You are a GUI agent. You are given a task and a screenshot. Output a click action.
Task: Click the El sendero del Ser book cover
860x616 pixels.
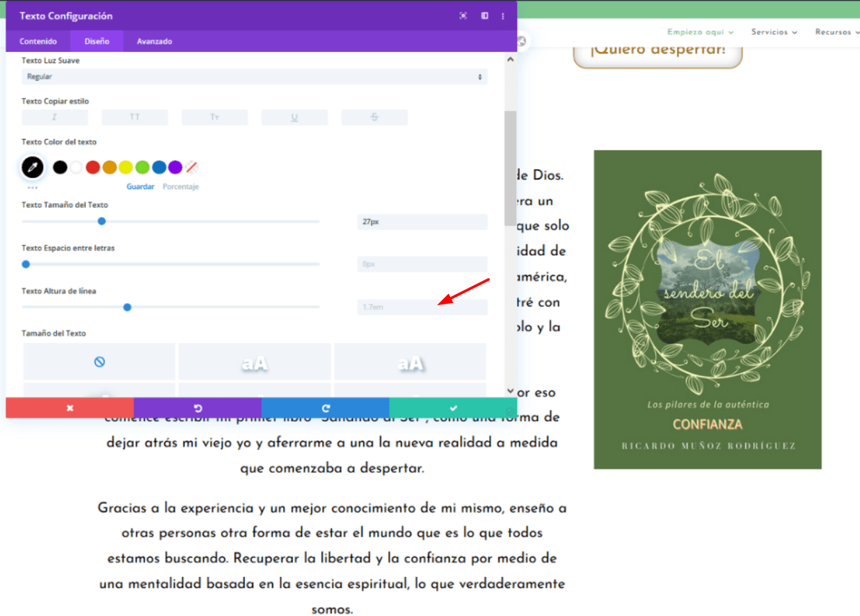point(708,309)
